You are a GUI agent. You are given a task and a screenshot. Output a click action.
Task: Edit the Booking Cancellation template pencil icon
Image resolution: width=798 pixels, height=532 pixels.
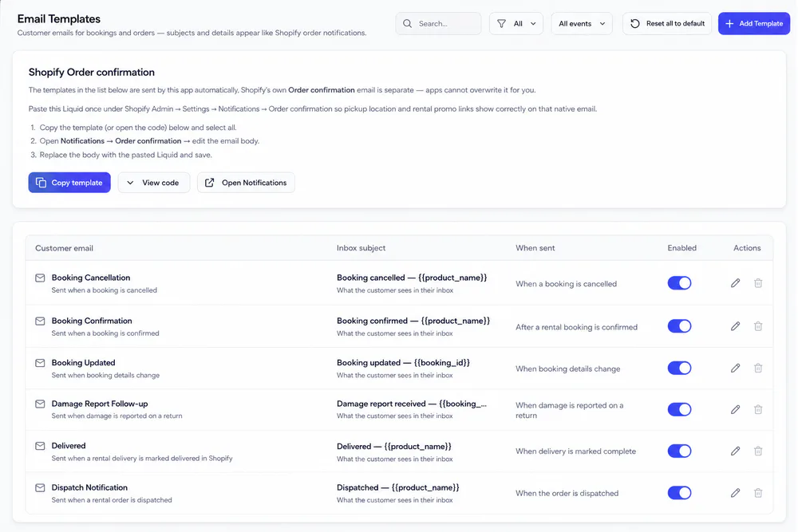735,283
